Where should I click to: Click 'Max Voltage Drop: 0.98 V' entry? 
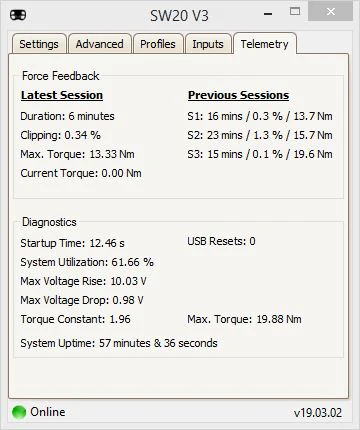click(82, 300)
